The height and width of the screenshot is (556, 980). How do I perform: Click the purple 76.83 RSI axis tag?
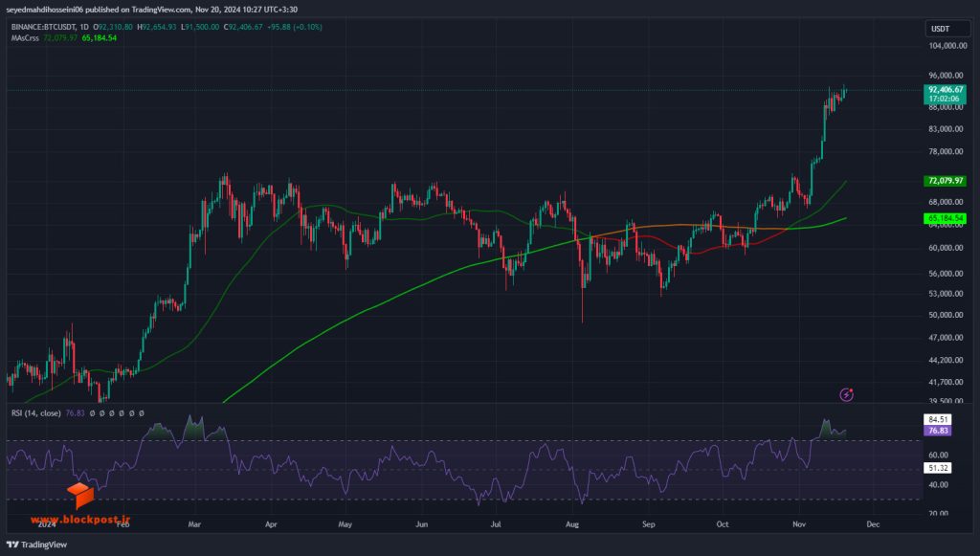(938, 431)
